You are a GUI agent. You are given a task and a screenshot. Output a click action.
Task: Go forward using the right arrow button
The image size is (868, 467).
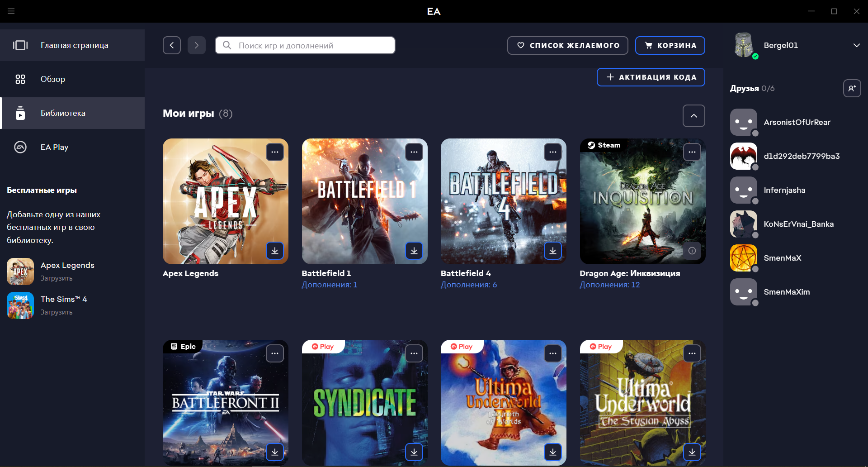(x=197, y=45)
